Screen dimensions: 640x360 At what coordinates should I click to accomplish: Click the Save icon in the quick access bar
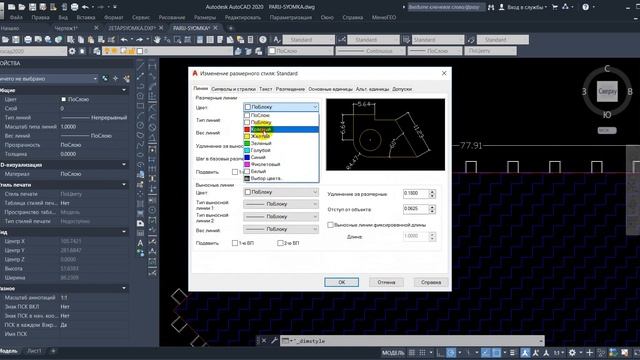(x=32, y=7)
